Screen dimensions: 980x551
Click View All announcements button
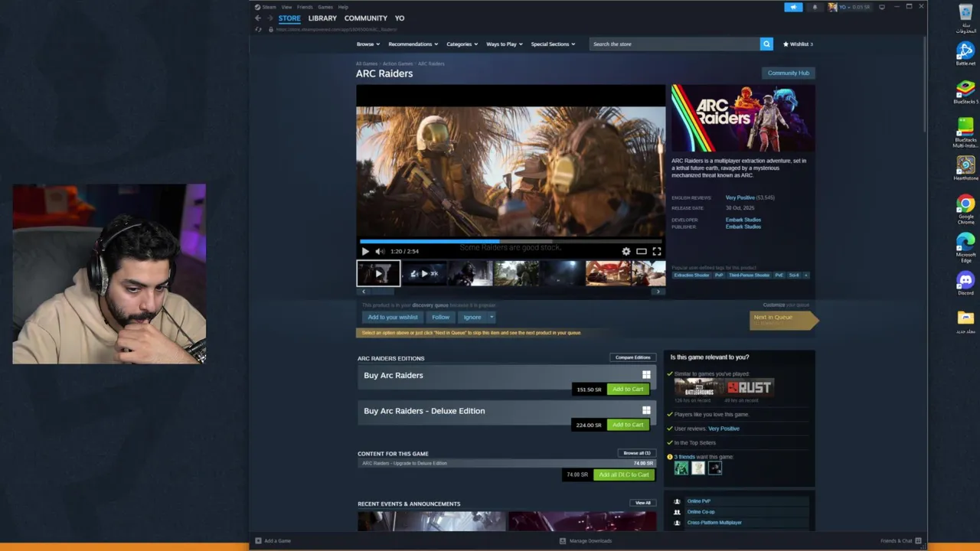pyautogui.click(x=643, y=503)
